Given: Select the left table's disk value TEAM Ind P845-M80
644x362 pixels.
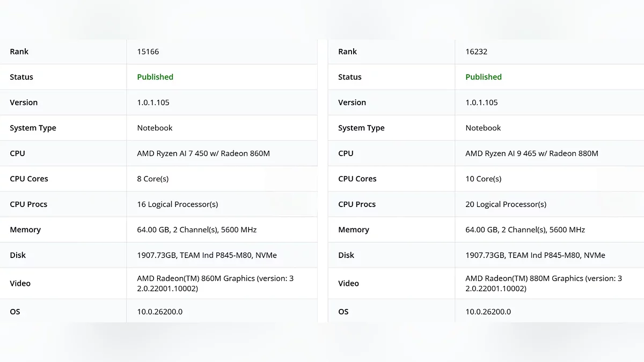Looking at the screenshot, I should click(207, 255).
